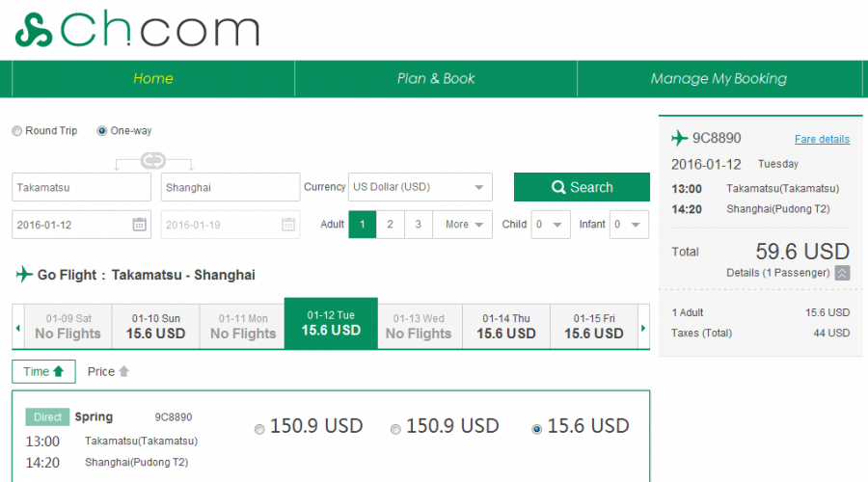
Task: Click the Ch.com clover logo
Action: [x=35, y=30]
